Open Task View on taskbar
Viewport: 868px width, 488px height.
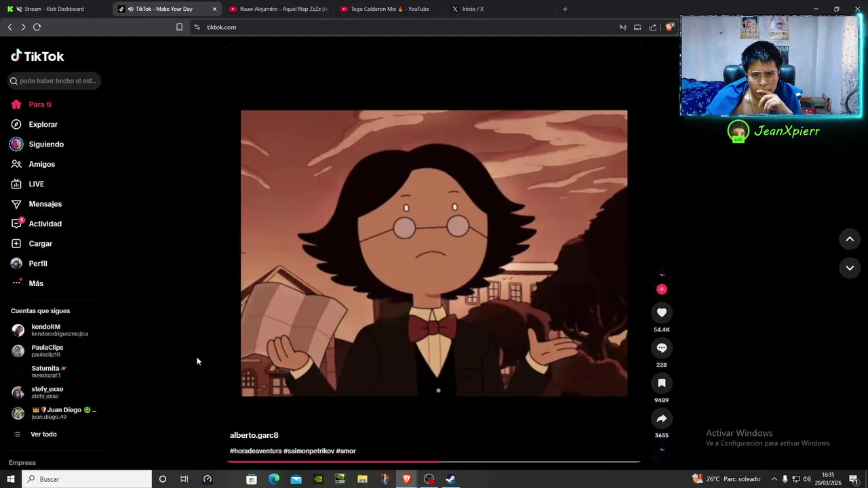click(184, 479)
